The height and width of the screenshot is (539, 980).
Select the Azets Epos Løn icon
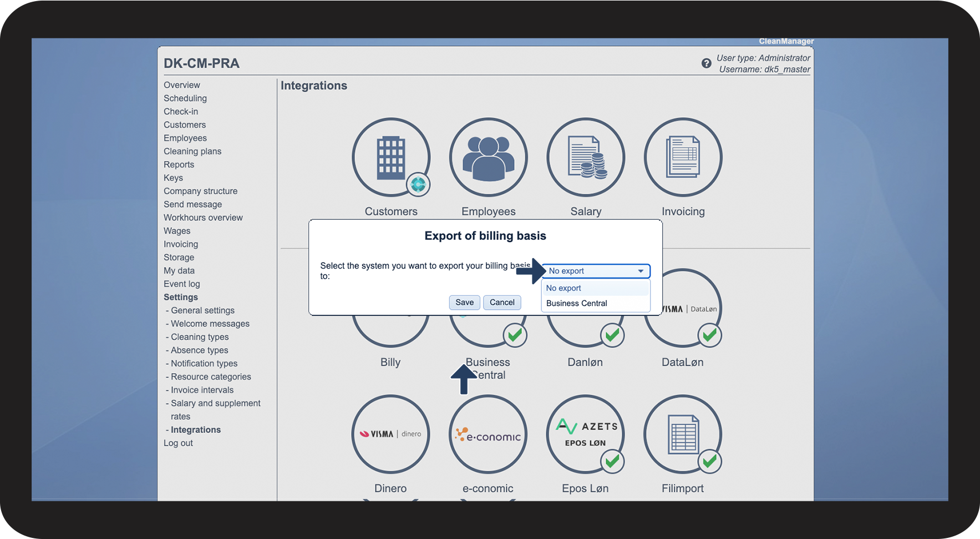(x=586, y=434)
